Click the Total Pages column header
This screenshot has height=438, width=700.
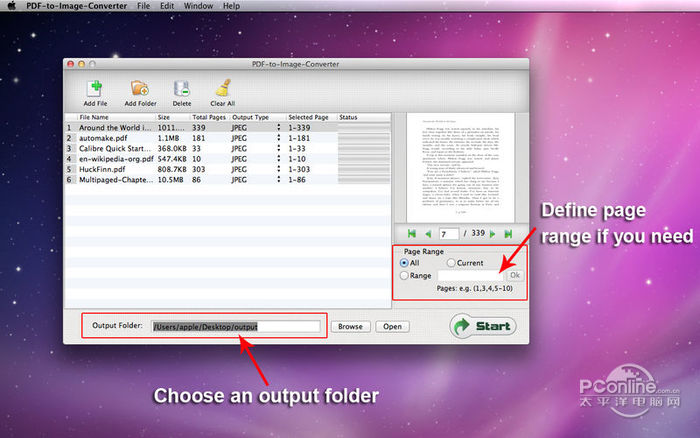click(209, 117)
